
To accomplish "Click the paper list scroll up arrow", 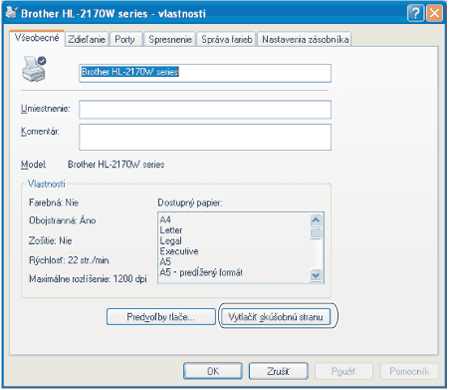I will click(x=316, y=220).
